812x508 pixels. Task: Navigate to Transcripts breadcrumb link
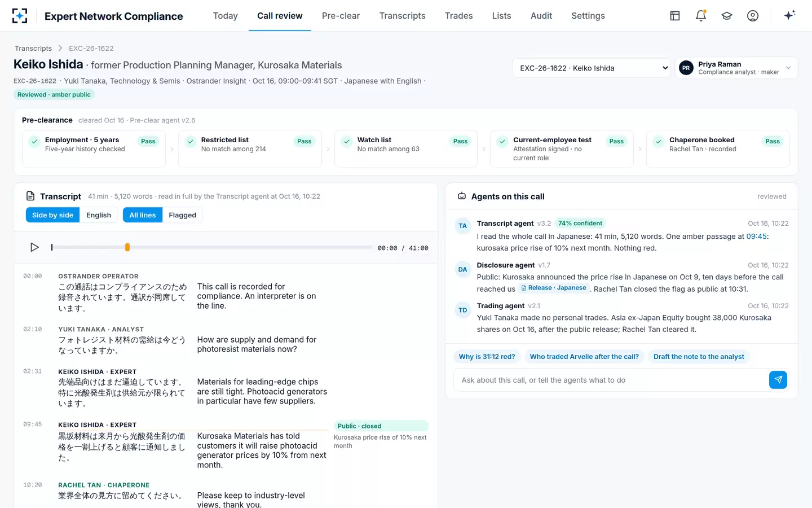[33, 49]
